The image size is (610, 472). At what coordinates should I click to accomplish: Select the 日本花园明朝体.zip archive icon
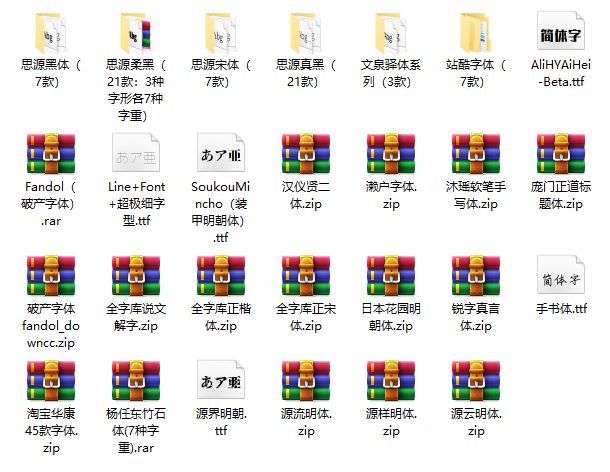pos(391,275)
